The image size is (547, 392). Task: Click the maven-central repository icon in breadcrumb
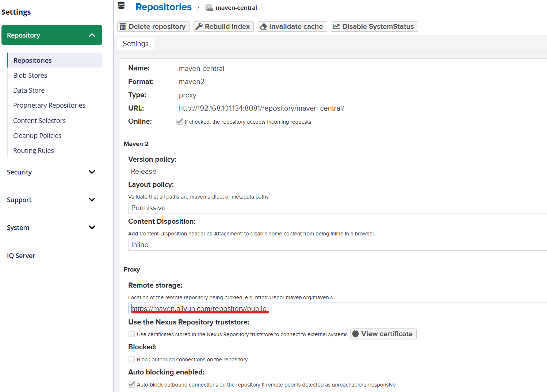tap(209, 8)
